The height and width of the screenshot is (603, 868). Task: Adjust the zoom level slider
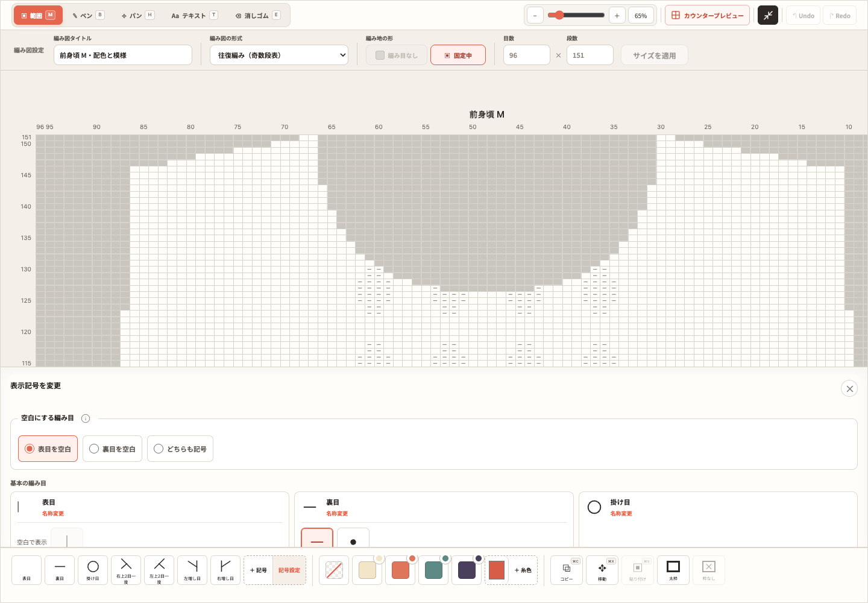coord(576,15)
